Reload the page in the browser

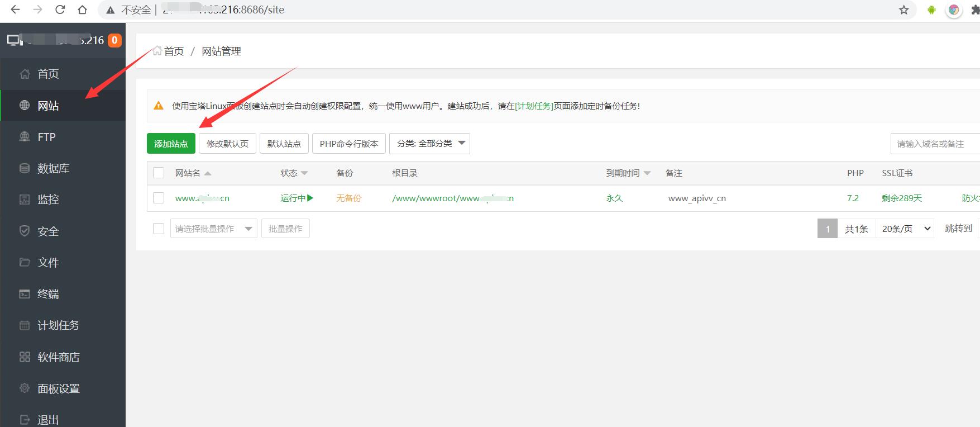(x=60, y=10)
